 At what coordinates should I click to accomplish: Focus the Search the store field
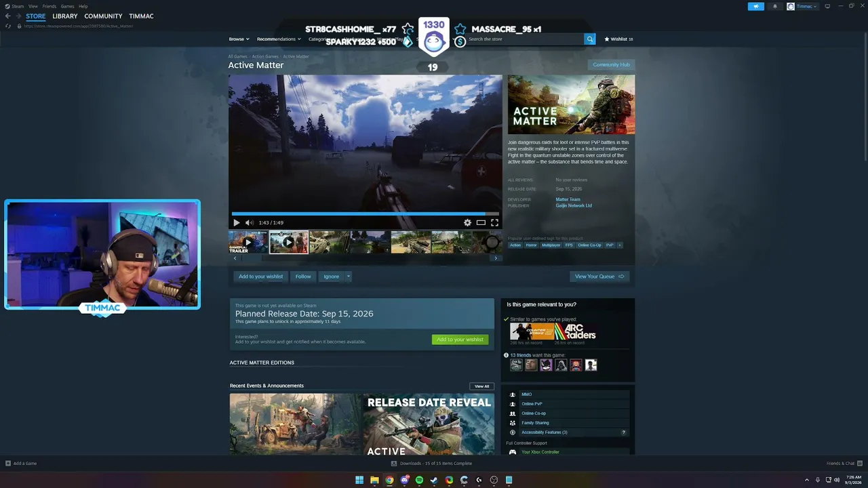click(x=524, y=39)
